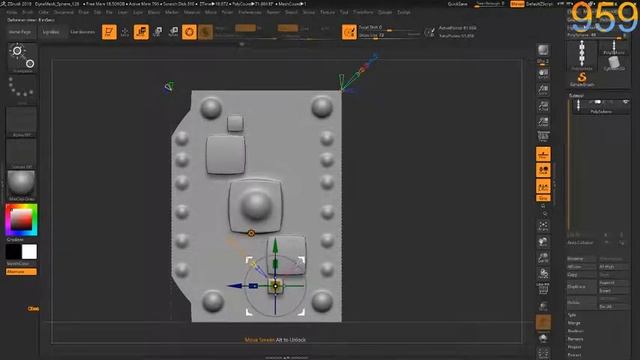Toggle Edit mode button in top shelf

tap(109, 32)
